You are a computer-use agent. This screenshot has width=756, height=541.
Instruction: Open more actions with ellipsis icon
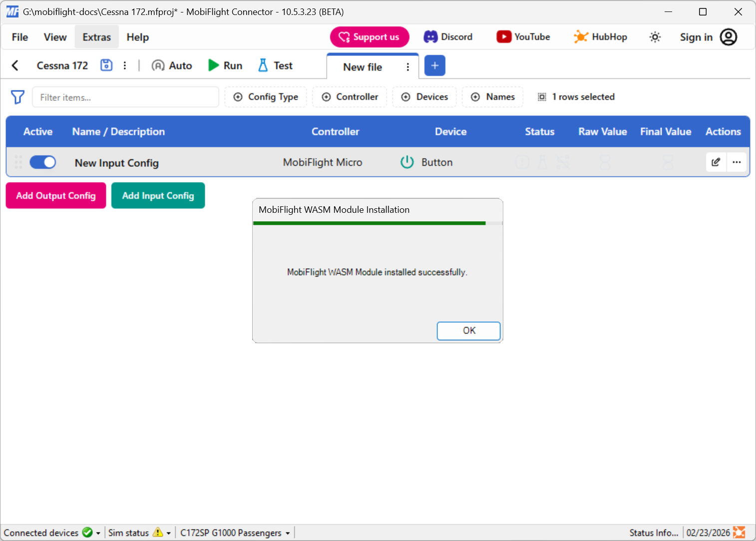pos(737,162)
